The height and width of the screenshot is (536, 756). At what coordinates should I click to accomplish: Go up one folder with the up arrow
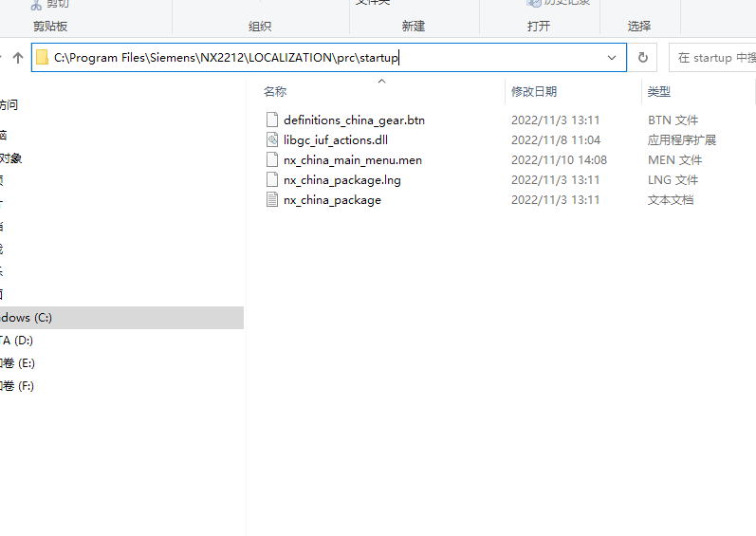point(17,58)
